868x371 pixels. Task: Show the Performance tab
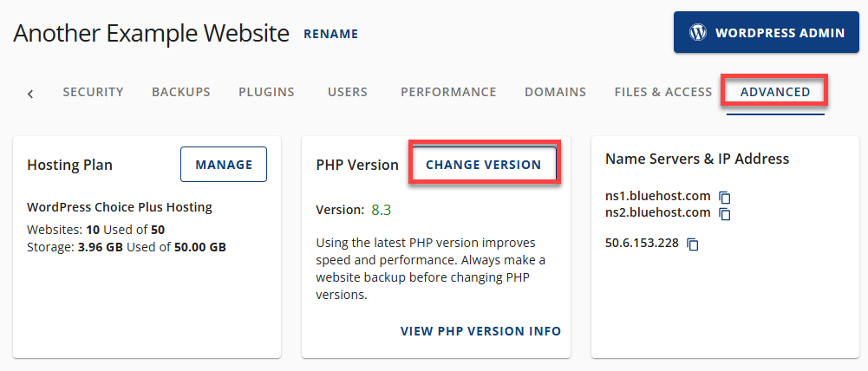pos(448,92)
